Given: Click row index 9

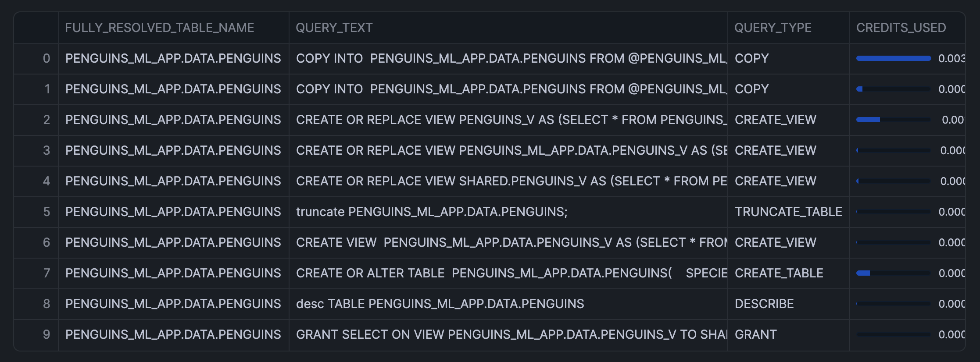Looking at the screenshot, I should (46, 334).
